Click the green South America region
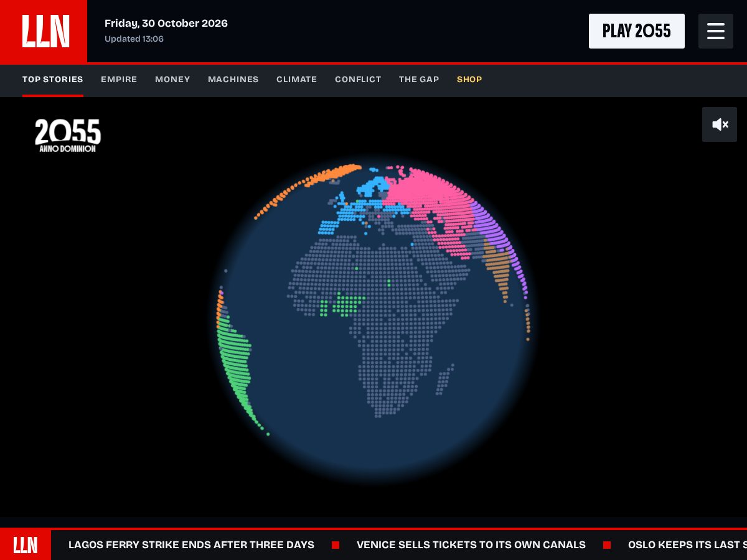This screenshot has width=747, height=560. 235,367
